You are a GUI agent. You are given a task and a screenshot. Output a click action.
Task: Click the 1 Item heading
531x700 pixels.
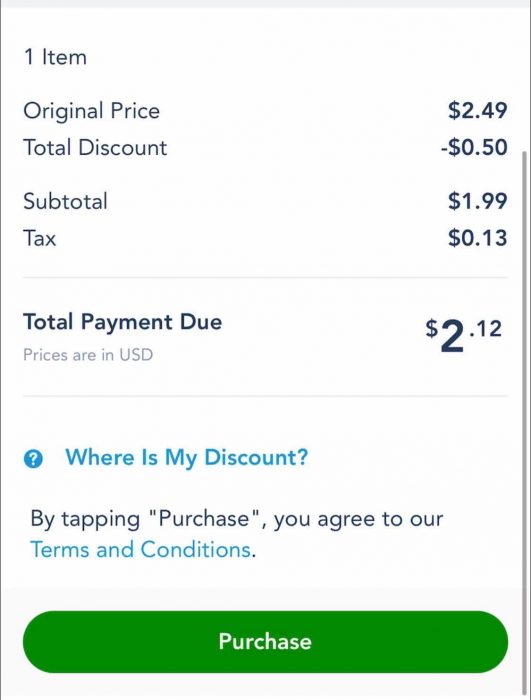55,57
